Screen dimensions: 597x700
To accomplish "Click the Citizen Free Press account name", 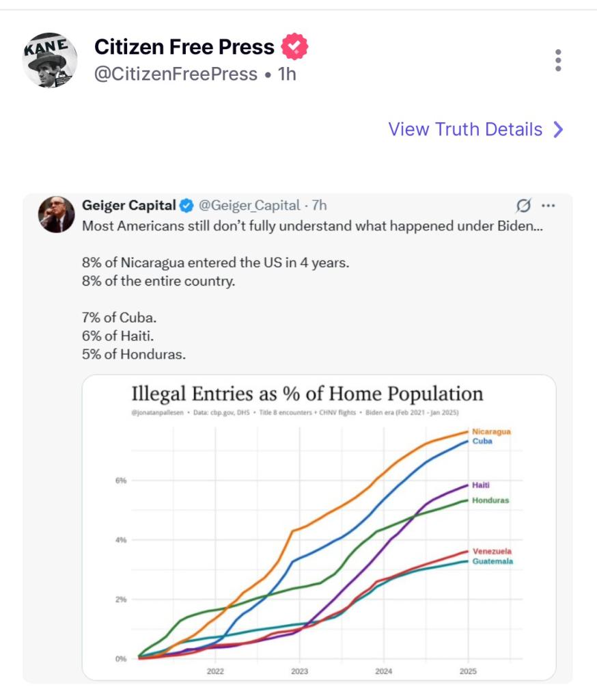I will click(184, 47).
